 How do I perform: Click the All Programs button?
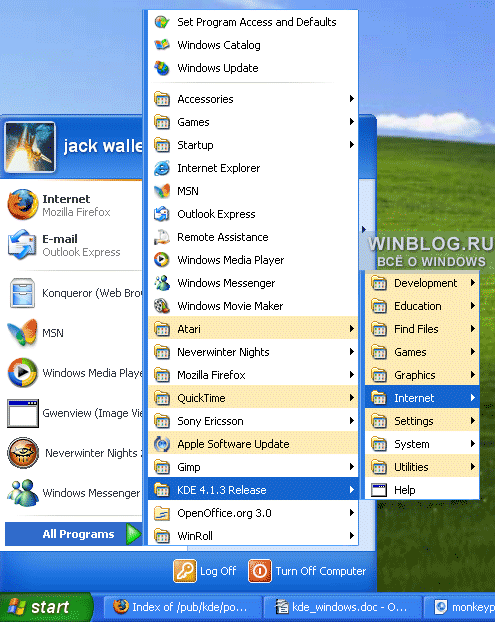click(x=73, y=534)
